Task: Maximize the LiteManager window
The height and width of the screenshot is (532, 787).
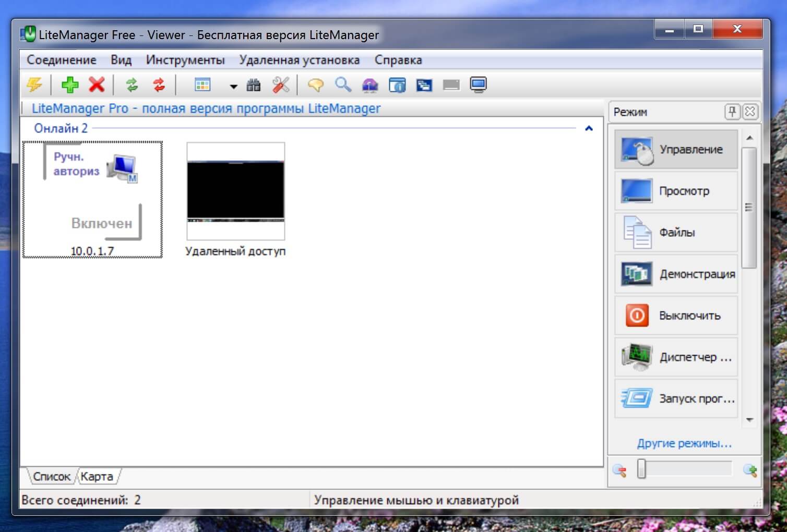Action: click(x=698, y=29)
